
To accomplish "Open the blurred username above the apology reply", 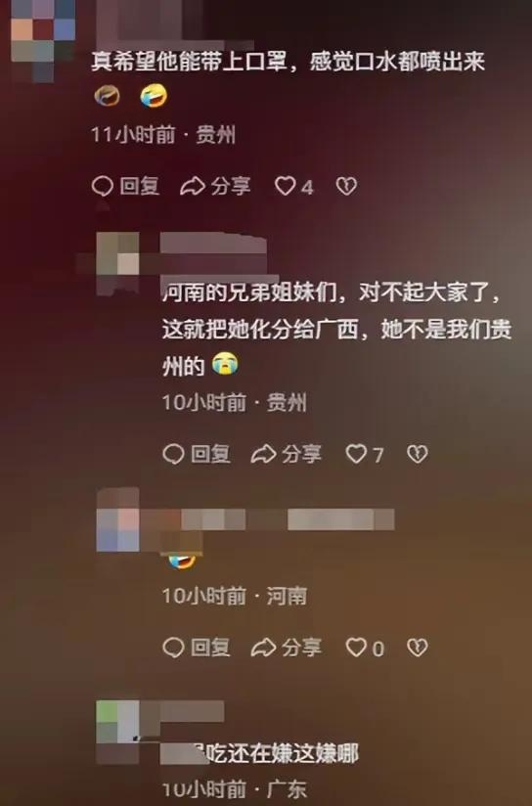I will (213, 244).
